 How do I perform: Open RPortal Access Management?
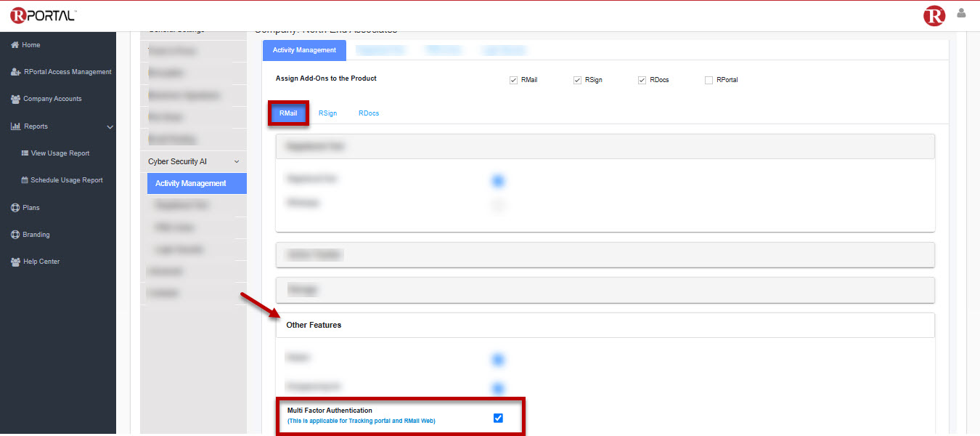tap(68, 72)
